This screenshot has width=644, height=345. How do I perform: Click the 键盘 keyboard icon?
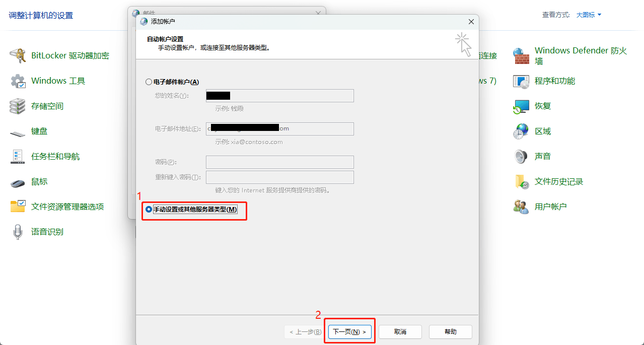point(18,132)
